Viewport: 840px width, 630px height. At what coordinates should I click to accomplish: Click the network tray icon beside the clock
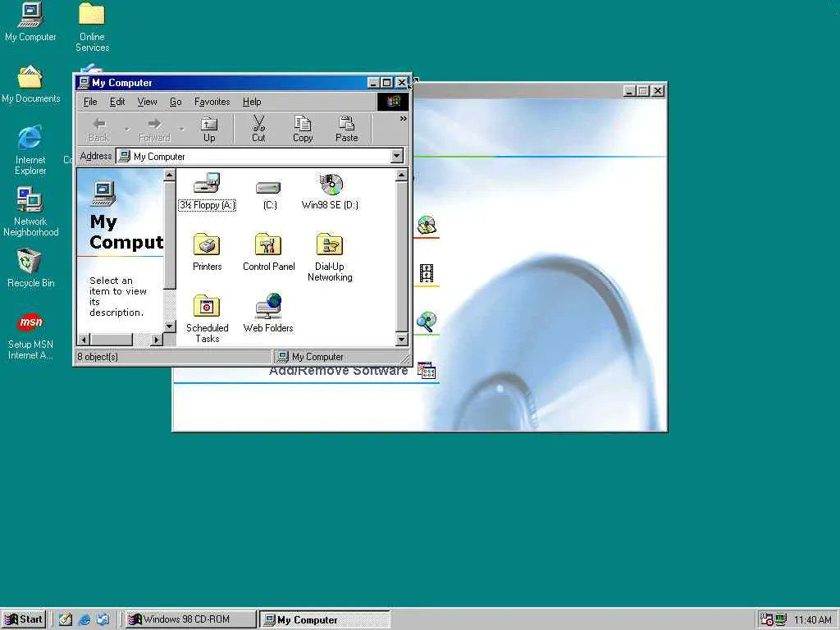(x=781, y=620)
